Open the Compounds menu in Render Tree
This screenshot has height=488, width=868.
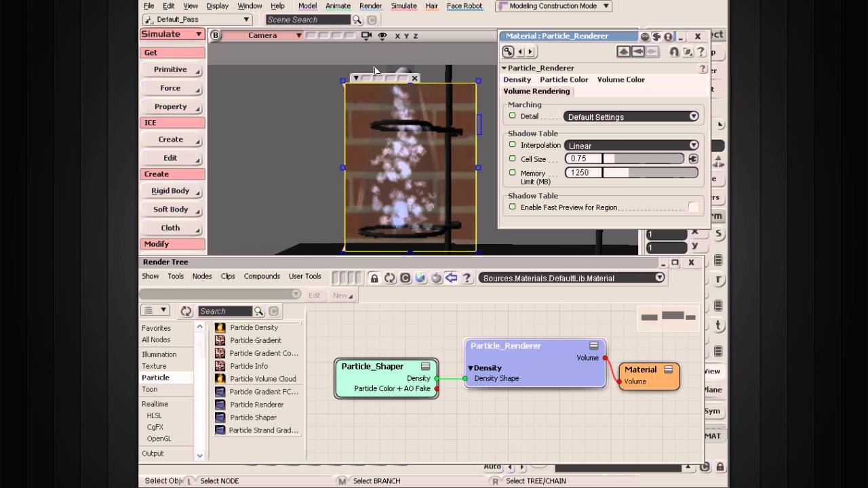(262, 277)
